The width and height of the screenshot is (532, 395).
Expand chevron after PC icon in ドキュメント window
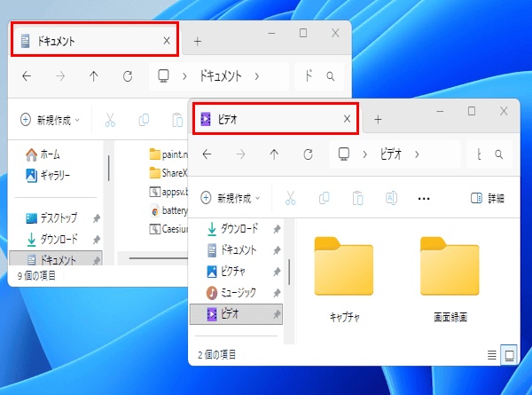click(x=184, y=76)
